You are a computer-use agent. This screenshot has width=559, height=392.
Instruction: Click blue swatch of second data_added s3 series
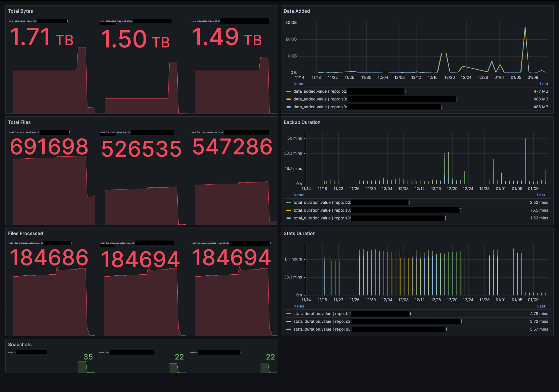pyautogui.click(x=288, y=107)
